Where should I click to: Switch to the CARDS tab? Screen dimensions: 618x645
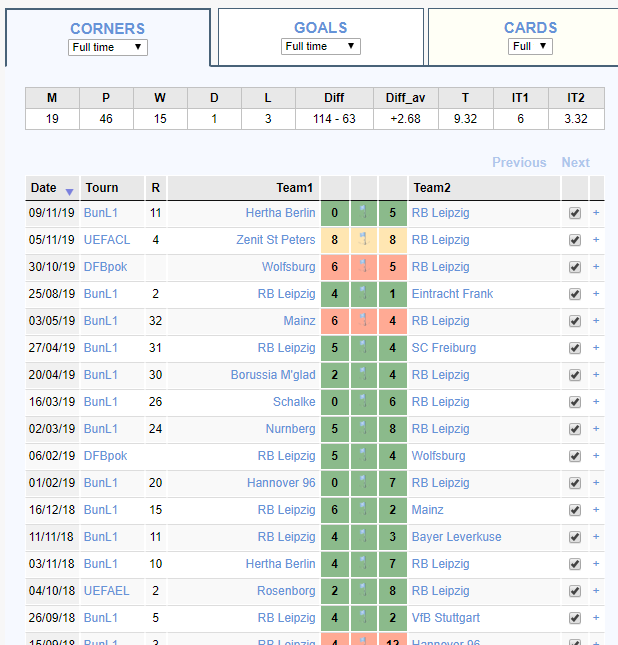point(530,28)
